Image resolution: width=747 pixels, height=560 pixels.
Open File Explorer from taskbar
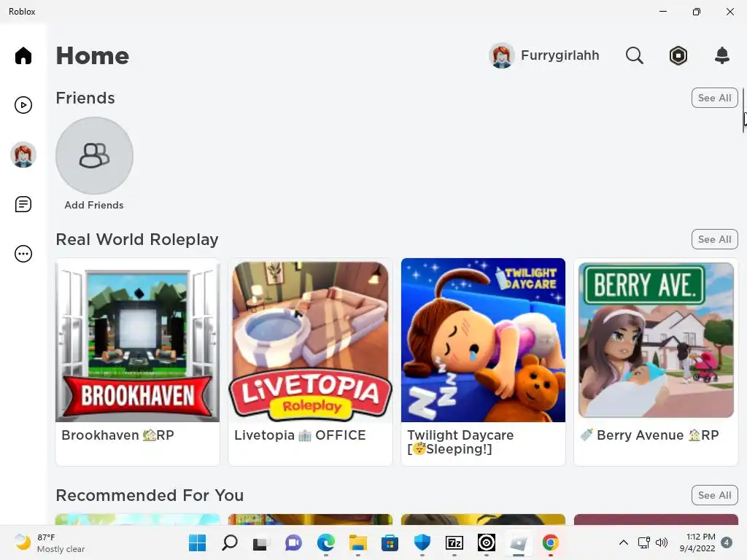357,542
